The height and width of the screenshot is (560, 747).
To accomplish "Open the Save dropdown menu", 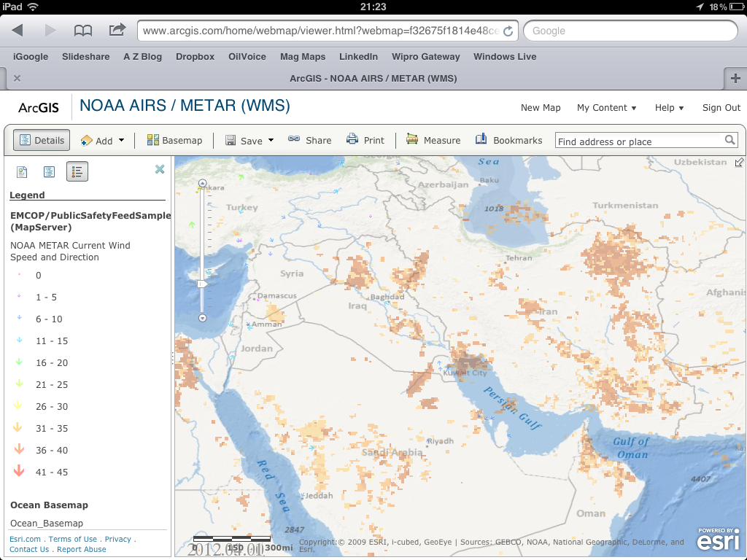I will [x=249, y=141].
